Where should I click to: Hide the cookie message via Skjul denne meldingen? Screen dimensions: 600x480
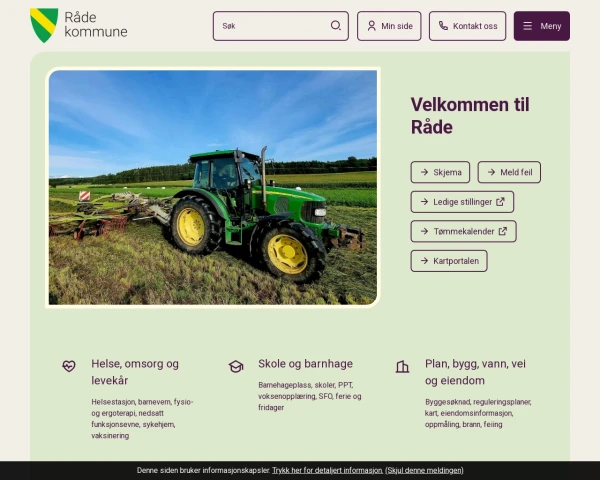click(x=424, y=470)
